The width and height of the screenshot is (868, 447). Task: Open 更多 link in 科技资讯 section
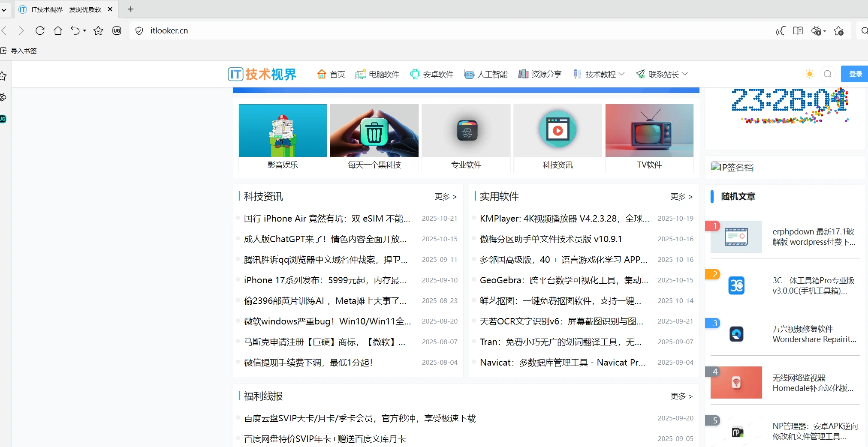[x=446, y=197]
